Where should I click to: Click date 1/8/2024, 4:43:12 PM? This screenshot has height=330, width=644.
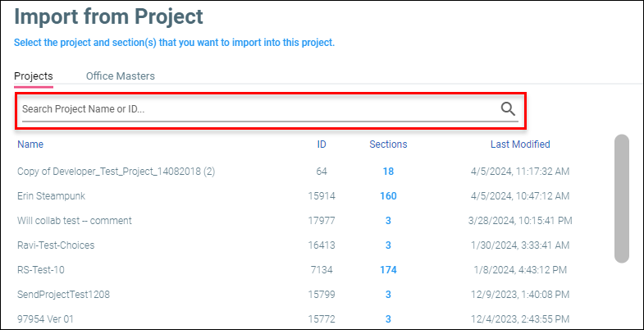pyautogui.click(x=520, y=270)
